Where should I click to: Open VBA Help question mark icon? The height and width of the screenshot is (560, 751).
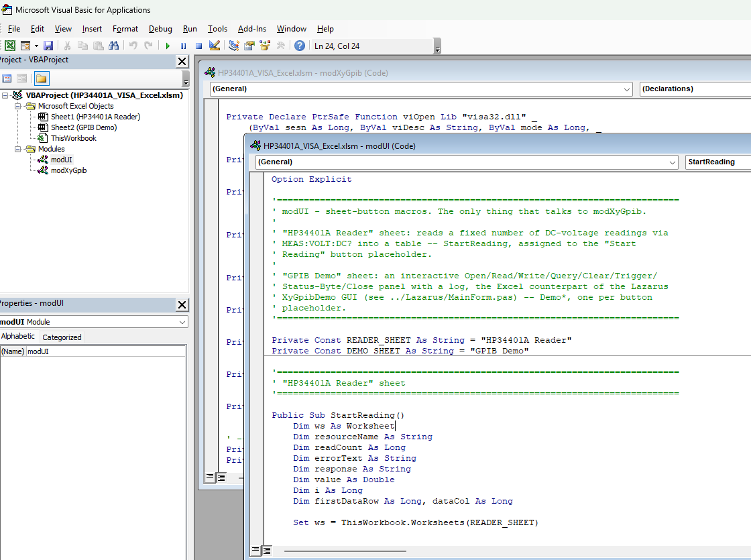(x=299, y=46)
